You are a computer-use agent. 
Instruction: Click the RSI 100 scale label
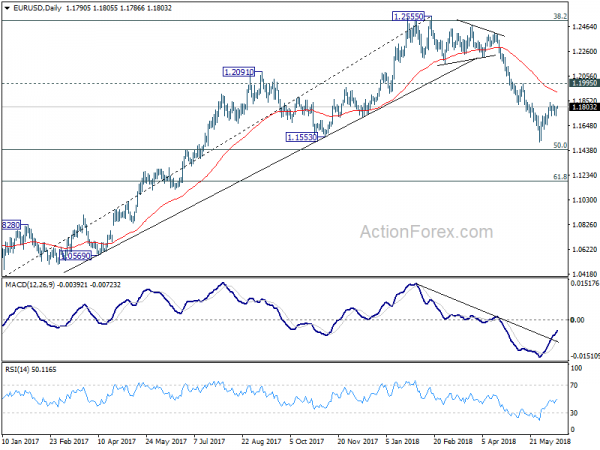pos(576,368)
